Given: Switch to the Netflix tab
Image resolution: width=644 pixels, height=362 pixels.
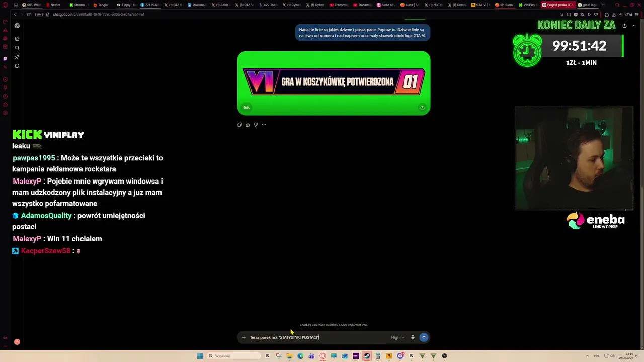Looking at the screenshot, I should pyautogui.click(x=54, y=5).
